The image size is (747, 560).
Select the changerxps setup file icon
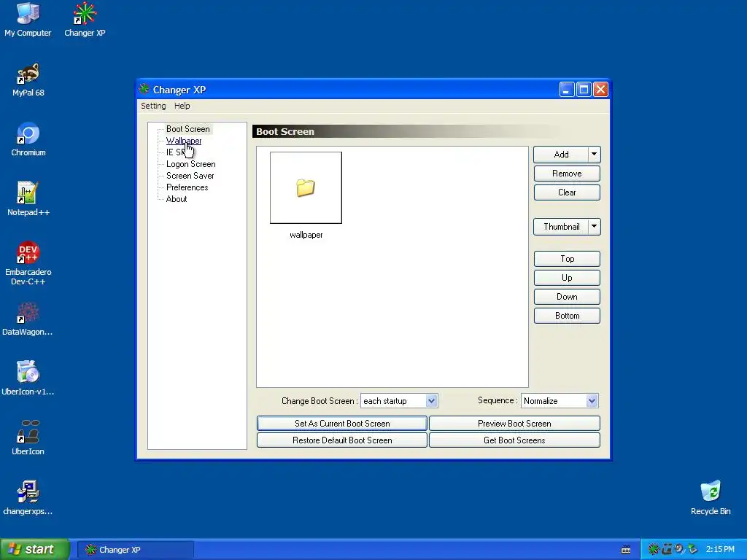(x=28, y=498)
